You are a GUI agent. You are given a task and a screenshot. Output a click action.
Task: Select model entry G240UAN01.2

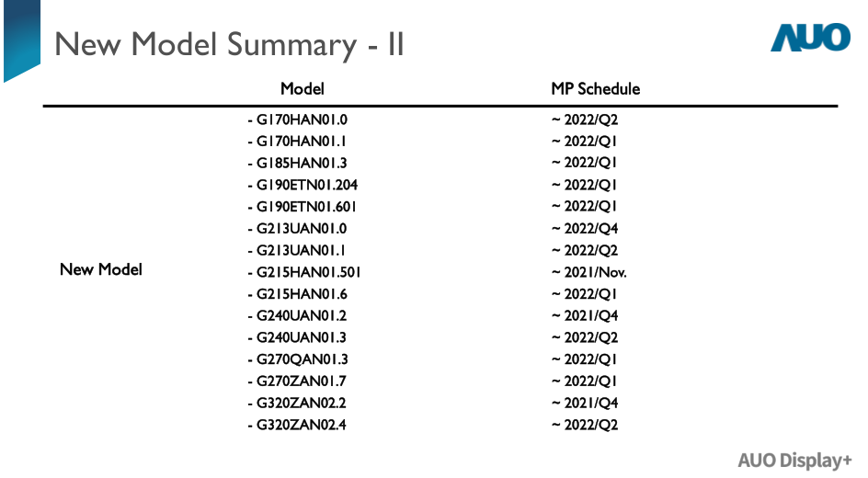click(x=297, y=316)
